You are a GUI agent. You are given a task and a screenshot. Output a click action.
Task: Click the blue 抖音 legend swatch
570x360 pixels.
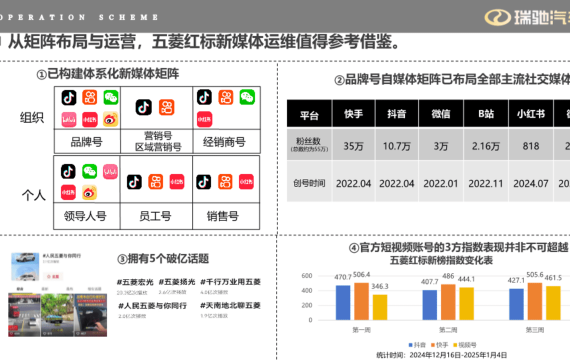click(x=411, y=345)
